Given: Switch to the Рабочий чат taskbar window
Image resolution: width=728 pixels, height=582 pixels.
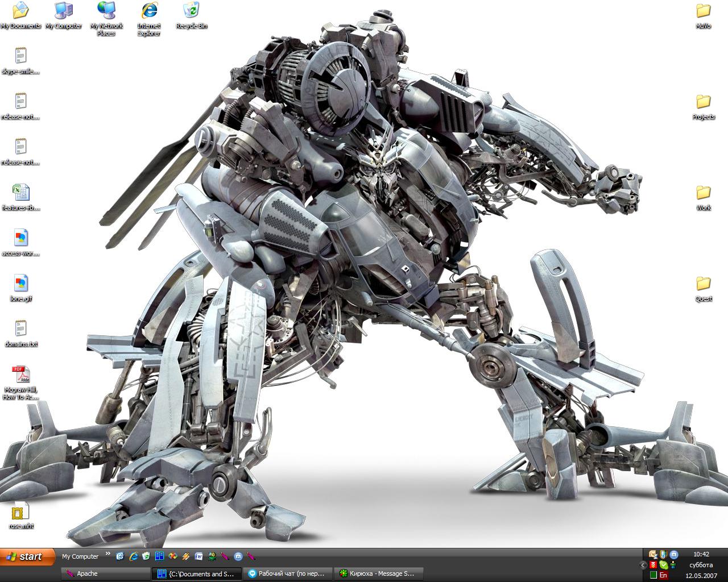Looking at the screenshot, I should tap(287, 573).
